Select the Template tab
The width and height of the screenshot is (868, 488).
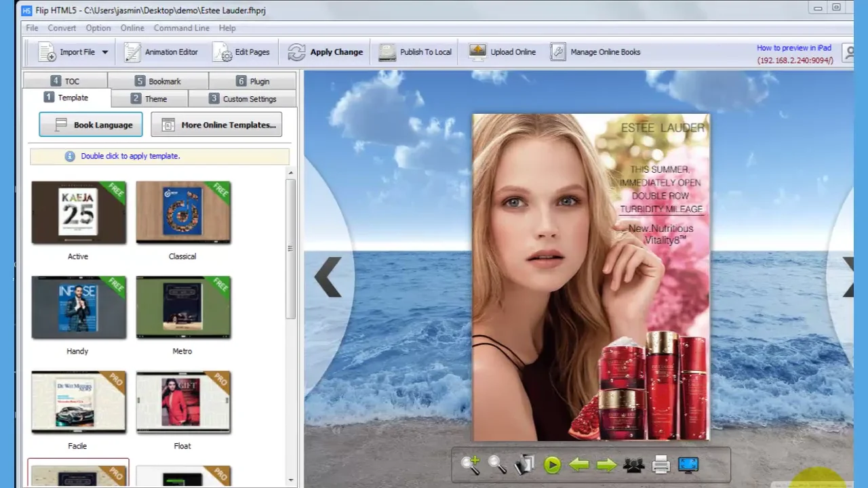[66, 98]
